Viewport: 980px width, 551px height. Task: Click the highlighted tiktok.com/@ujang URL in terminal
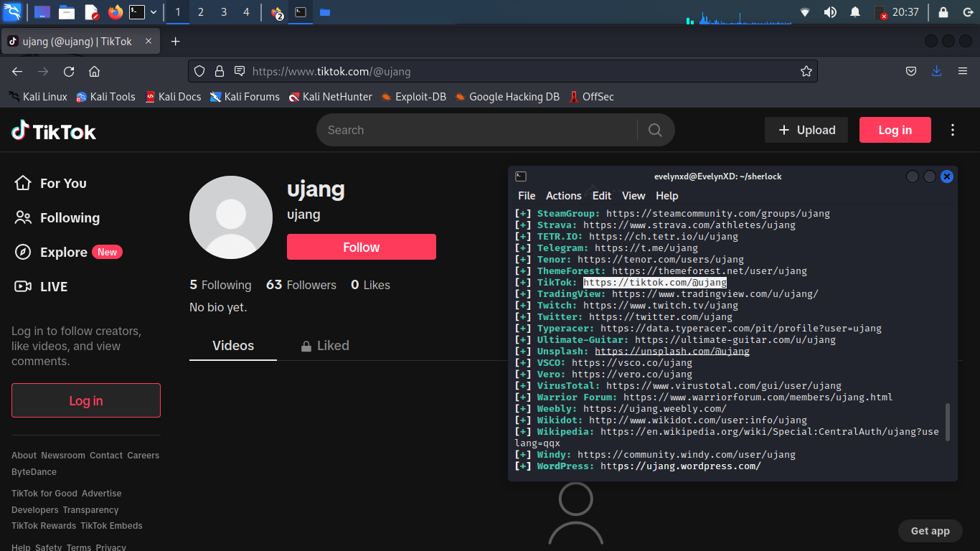[655, 283]
